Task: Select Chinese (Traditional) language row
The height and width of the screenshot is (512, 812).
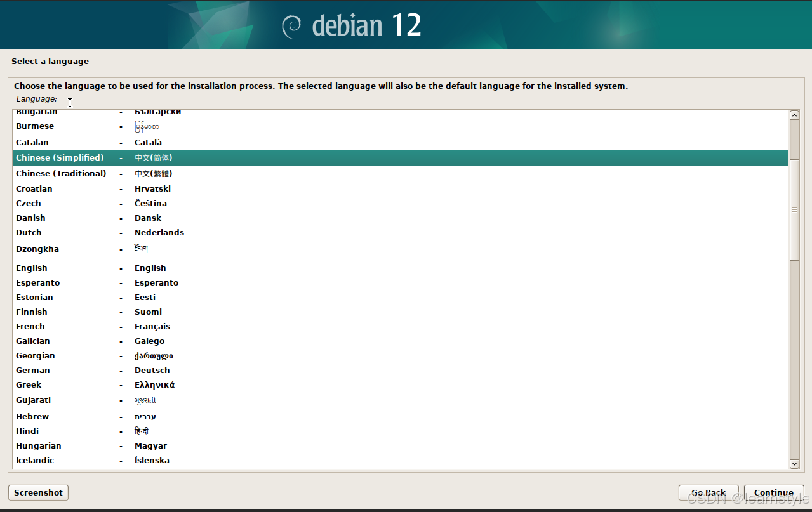Action: click(401, 173)
